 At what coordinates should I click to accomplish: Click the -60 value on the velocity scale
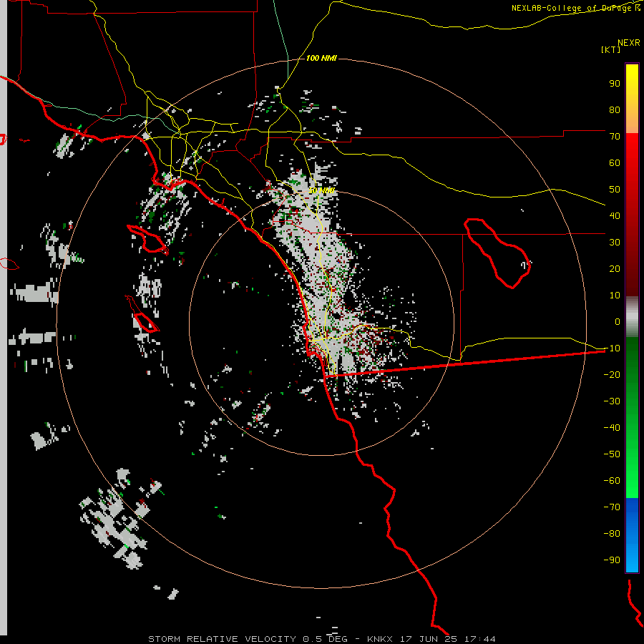coord(612,481)
